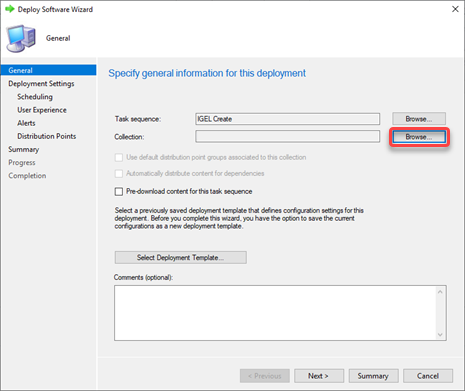Check Automatically distribute content for dependencies
The height and width of the screenshot is (391, 465).
tap(119, 174)
